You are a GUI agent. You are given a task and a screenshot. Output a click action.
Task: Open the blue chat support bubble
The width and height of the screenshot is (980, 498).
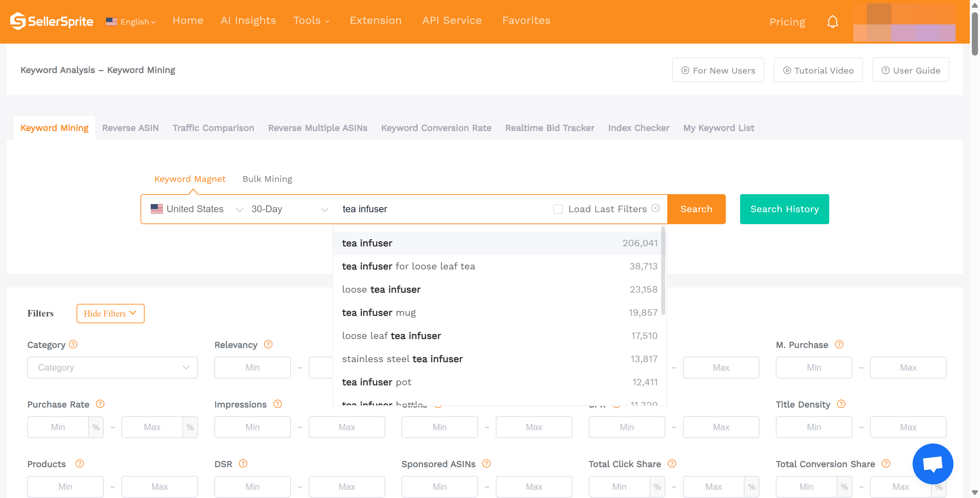(932, 463)
